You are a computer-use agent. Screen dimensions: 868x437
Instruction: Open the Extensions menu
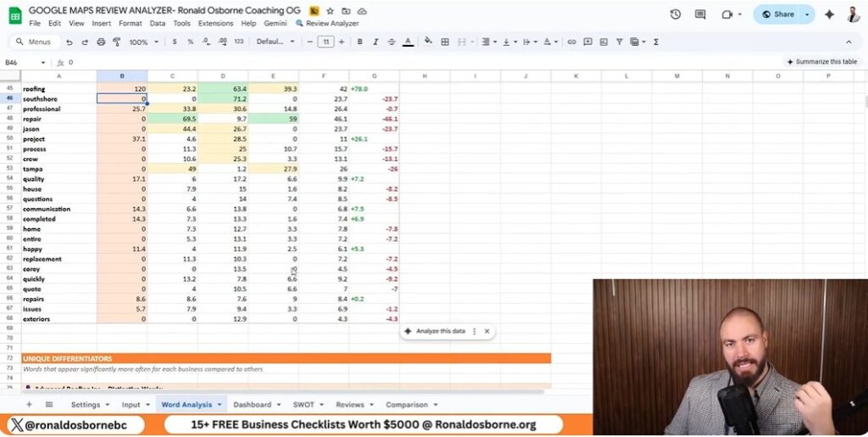click(x=216, y=23)
